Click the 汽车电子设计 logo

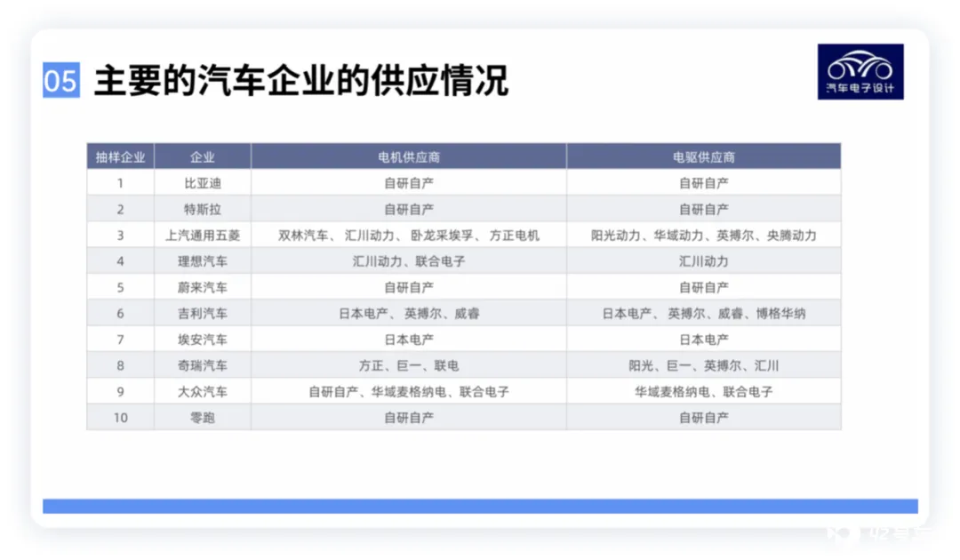(x=860, y=72)
